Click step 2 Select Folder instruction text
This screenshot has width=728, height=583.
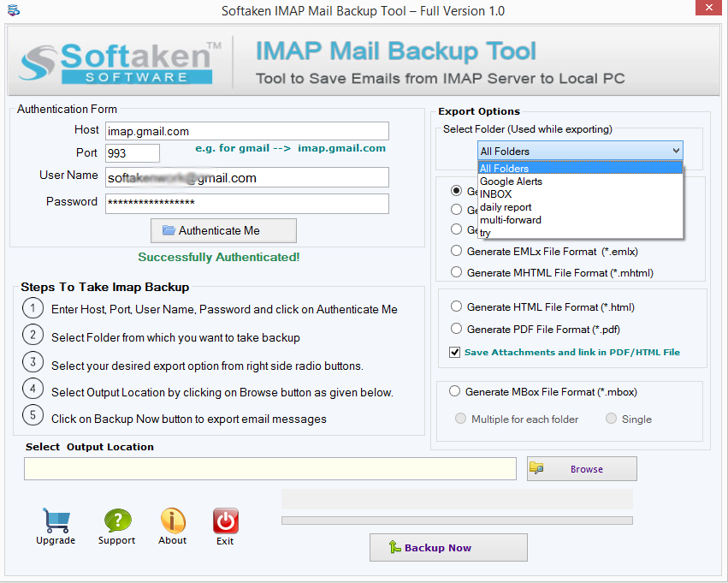[x=175, y=337]
